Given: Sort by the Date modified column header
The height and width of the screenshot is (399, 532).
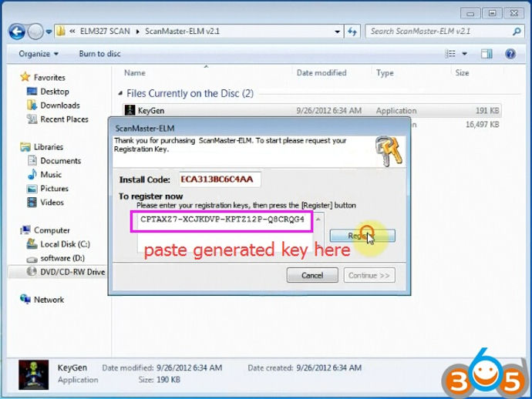Looking at the screenshot, I should [322, 72].
